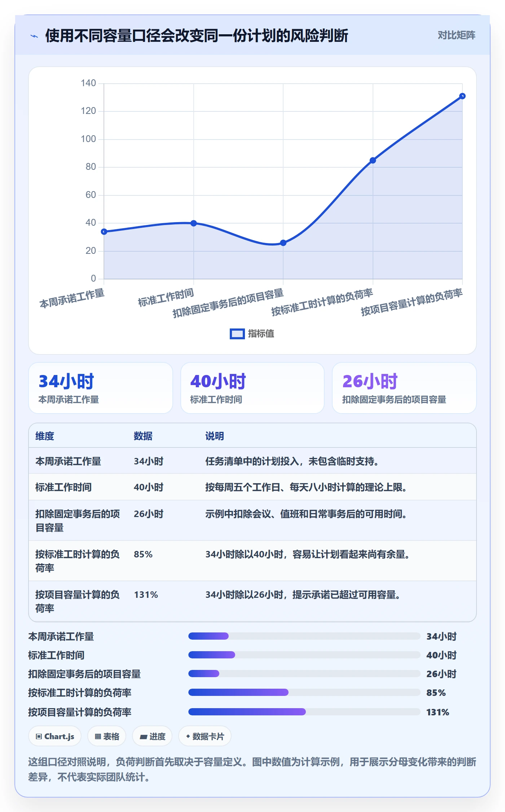Click the 维度 column header
This screenshot has width=505, height=812.
point(45,436)
